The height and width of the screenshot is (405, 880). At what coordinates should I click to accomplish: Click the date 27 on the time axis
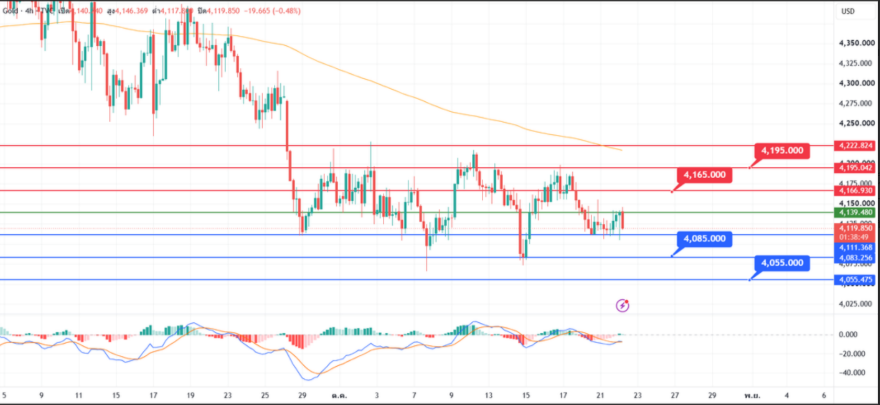tap(675, 395)
